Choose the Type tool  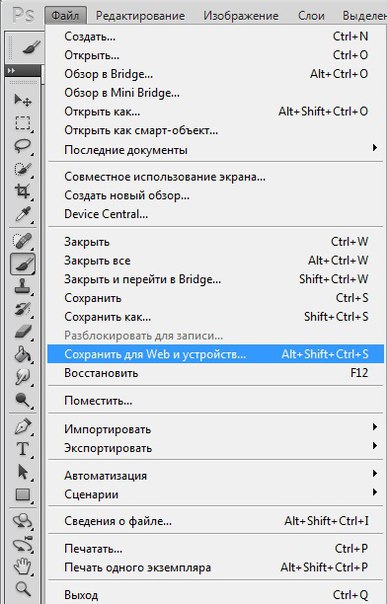[23, 449]
